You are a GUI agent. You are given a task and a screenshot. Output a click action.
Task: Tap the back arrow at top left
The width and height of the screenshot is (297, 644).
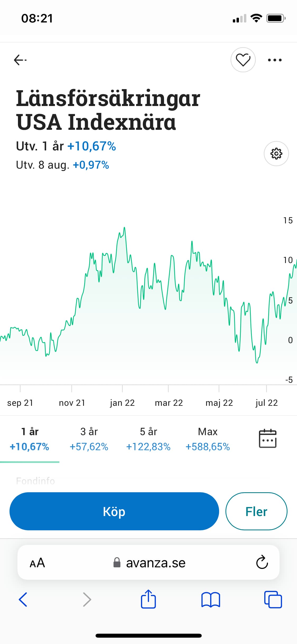tap(20, 60)
